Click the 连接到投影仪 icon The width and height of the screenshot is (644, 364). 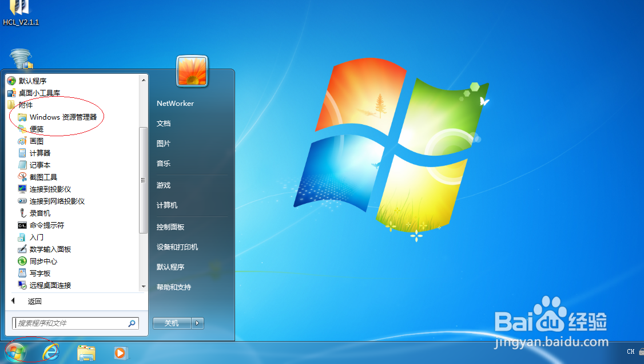(22, 189)
